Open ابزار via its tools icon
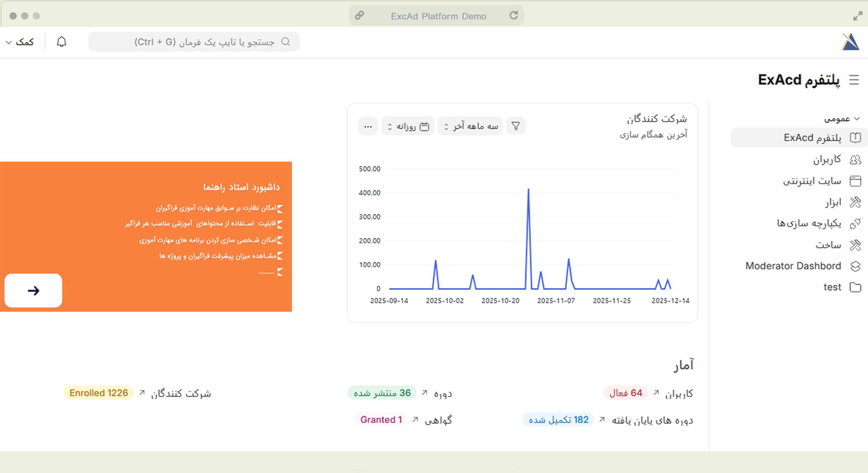 click(855, 202)
